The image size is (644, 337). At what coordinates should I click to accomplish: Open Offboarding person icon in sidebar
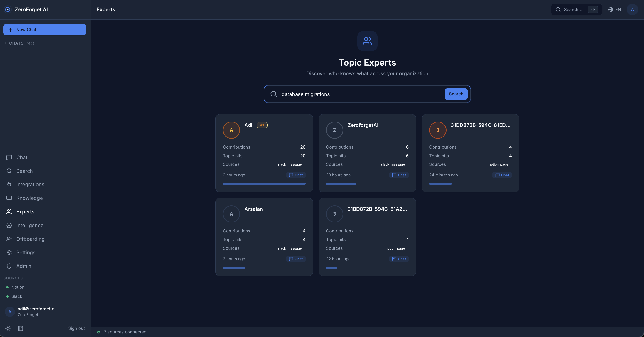tap(9, 239)
